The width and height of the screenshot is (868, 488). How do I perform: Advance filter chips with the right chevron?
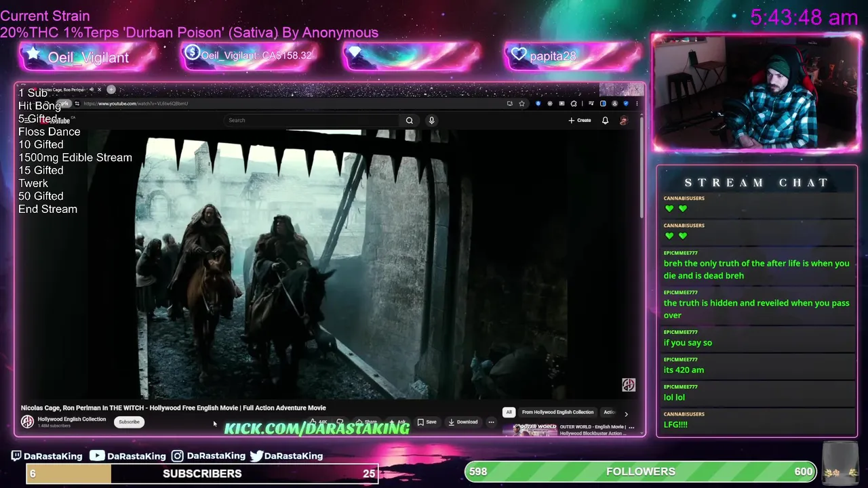coord(626,413)
